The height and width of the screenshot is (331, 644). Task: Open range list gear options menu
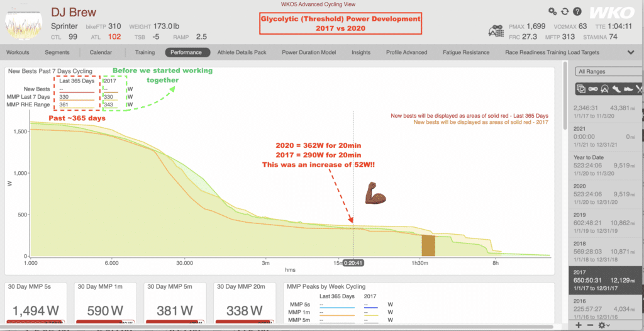(603, 325)
